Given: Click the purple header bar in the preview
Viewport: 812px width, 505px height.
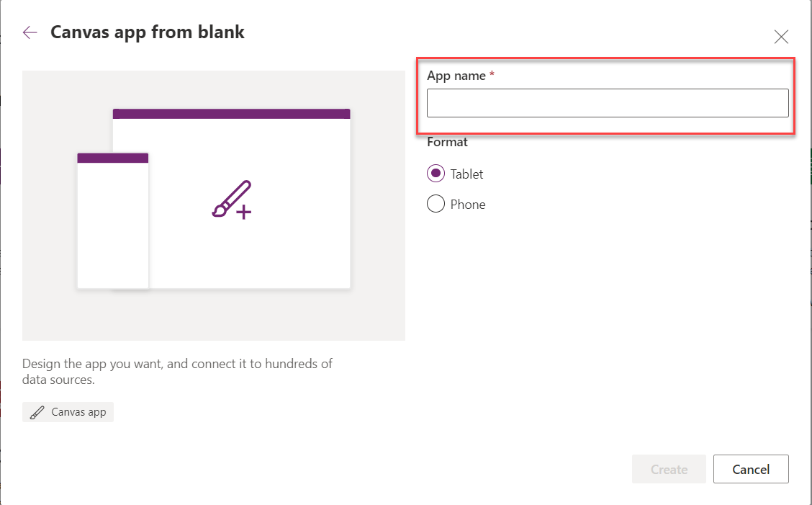Looking at the screenshot, I should (x=230, y=112).
